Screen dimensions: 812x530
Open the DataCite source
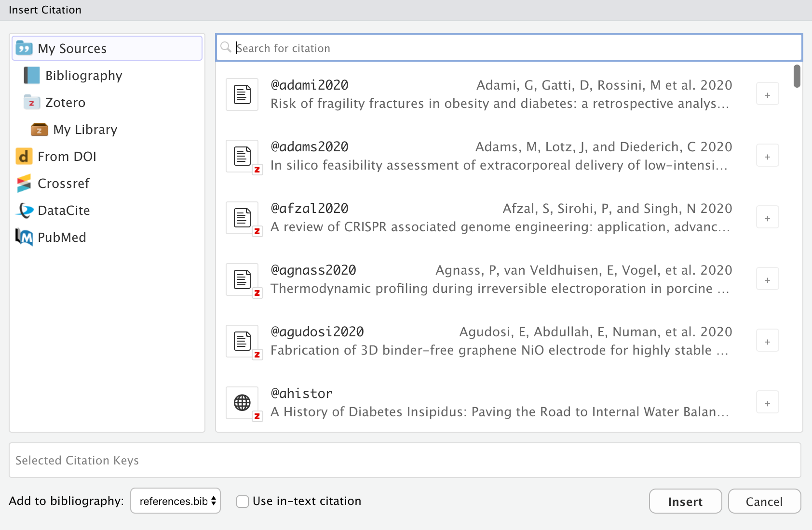click(64, 210)
